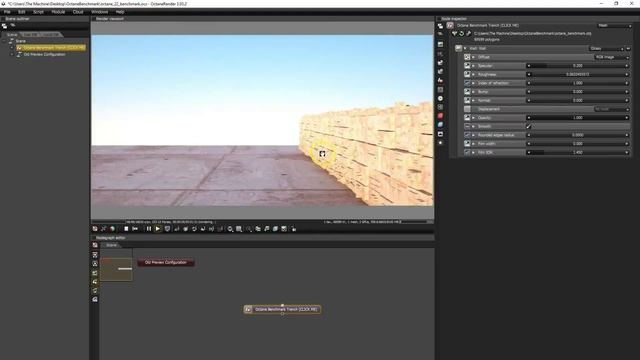Image resolution: width=640 pixels, height=360 pixels.
Task: Expand the Roughness parameter
Action: (x=473, y=74)
